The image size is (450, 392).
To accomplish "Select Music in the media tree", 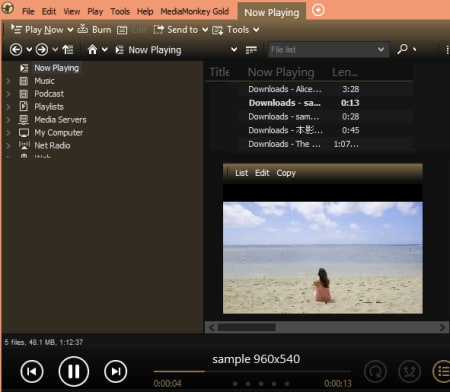I will (x=44, y=81).
